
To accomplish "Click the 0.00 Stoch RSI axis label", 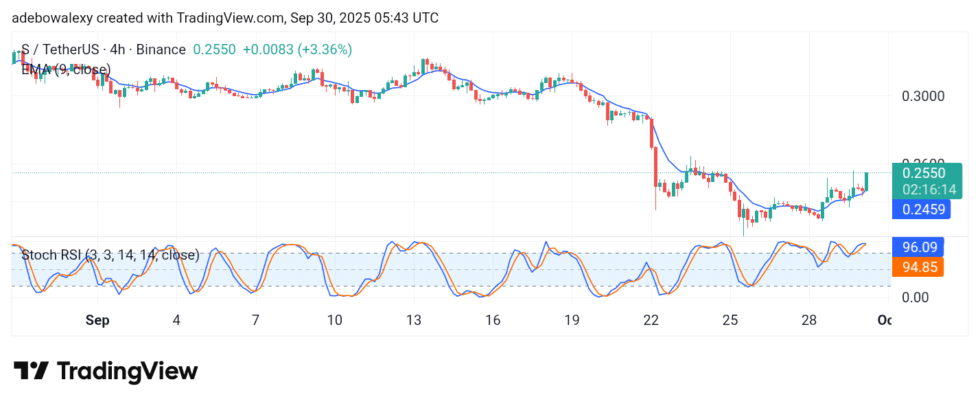I will [916, 297].
